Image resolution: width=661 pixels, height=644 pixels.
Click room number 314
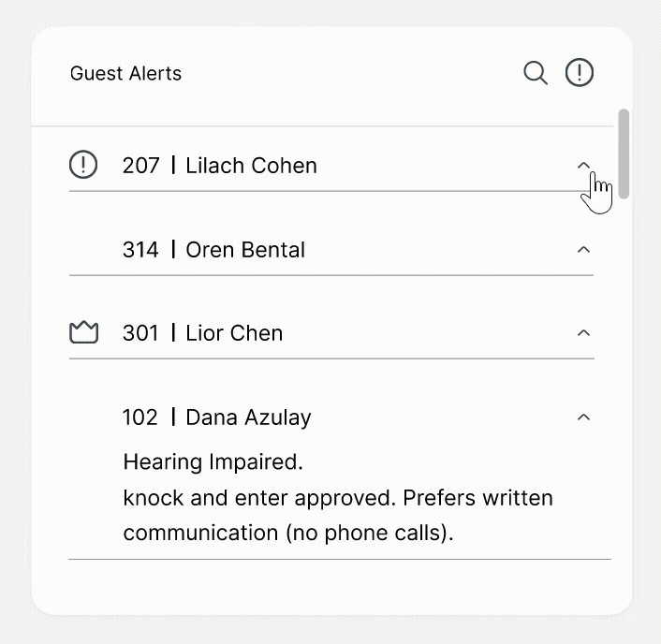pyautogui.click(x=140, y=250)
